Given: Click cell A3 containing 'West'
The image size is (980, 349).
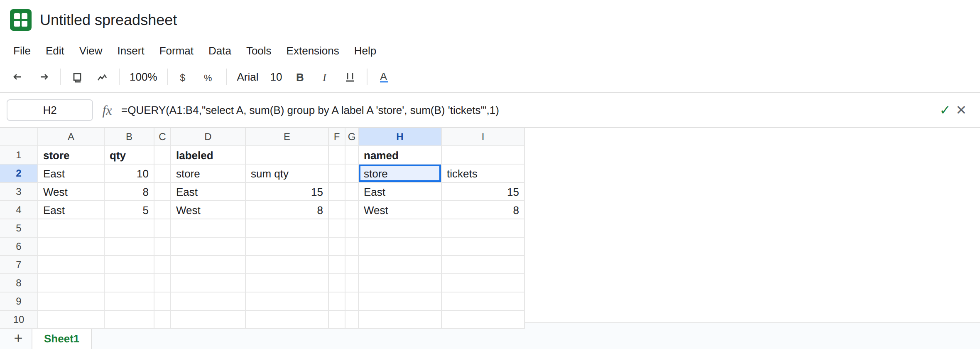Looking at the screenshot, I should (x=71, y=192).
